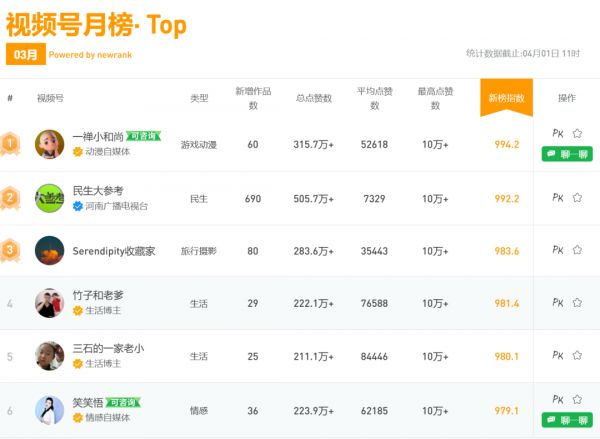Star the 三石的一家老小 account
The width and height of the screenshot is (600, 439).
tap(577, 356)
